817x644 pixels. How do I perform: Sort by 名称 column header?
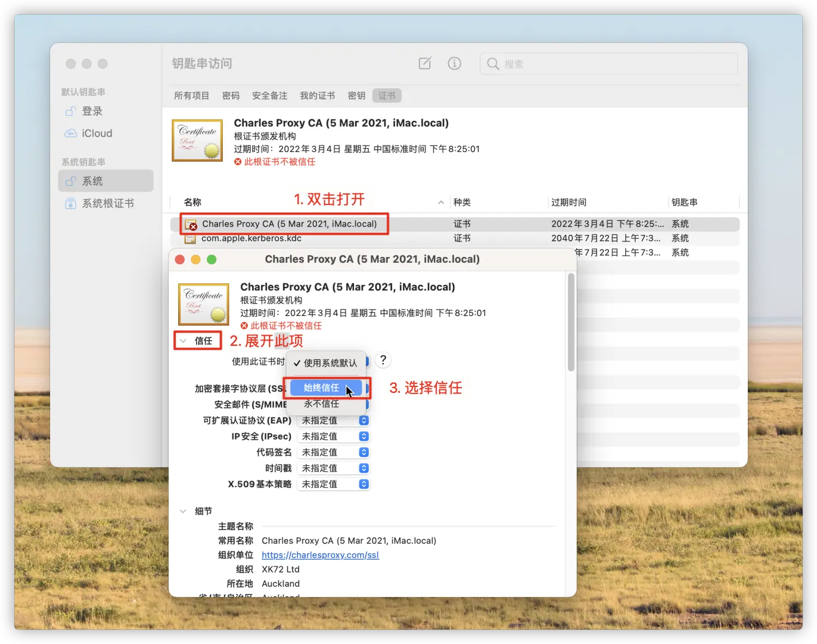click(192, 202)
